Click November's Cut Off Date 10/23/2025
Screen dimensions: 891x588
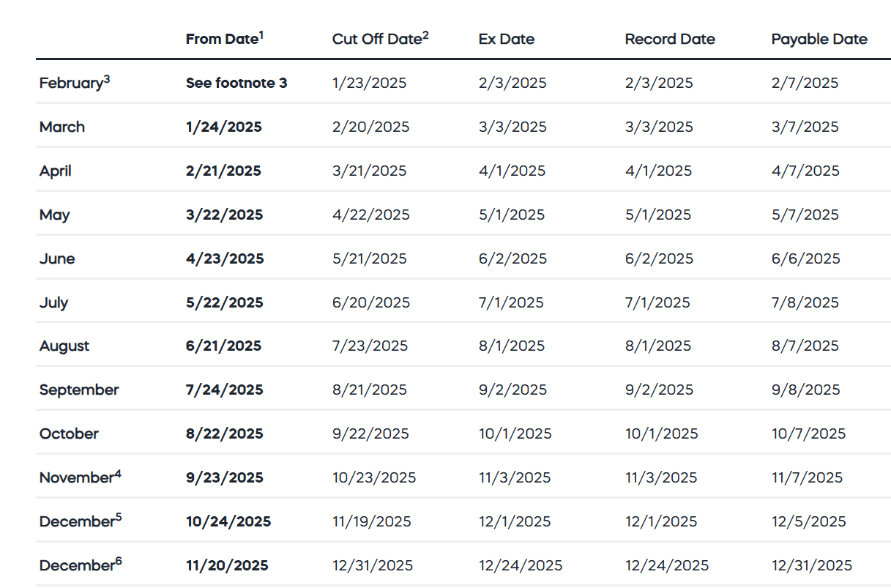point(374,478)
